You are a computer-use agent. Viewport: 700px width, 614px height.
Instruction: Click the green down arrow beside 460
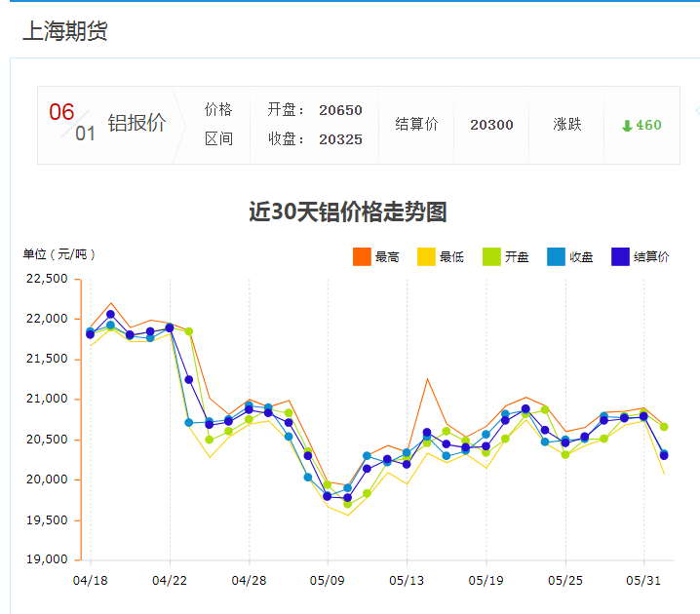[x=627, y=126]
